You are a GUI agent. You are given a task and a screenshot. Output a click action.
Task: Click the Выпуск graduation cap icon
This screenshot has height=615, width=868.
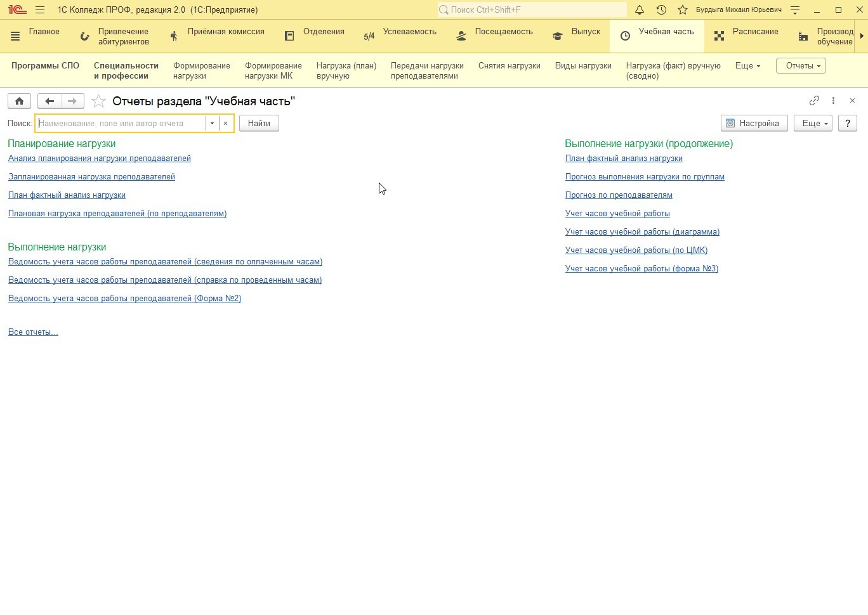click(557, 37)
